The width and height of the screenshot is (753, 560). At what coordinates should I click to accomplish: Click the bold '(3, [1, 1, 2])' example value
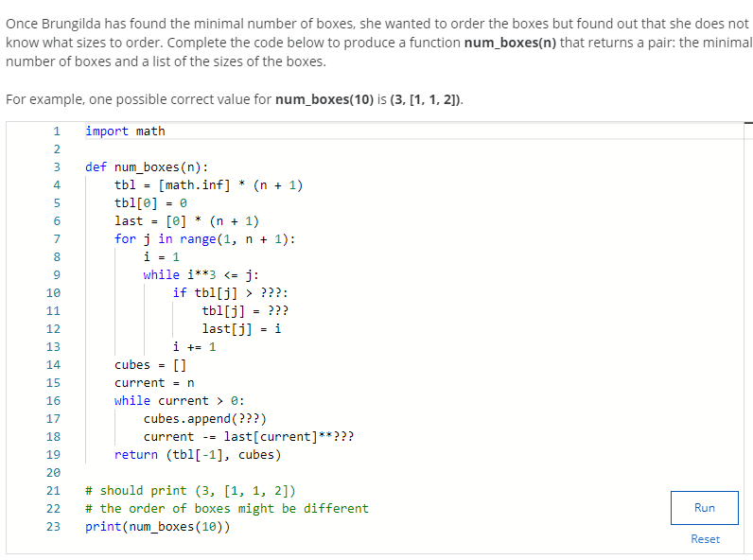point(426,99)
